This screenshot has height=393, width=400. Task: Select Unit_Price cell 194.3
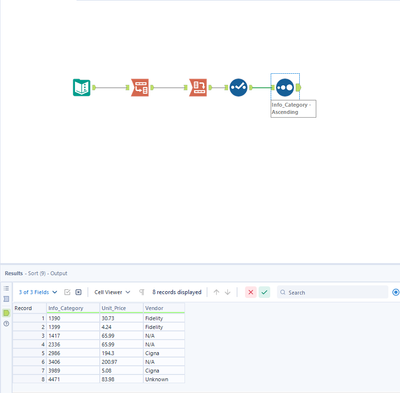121,353
